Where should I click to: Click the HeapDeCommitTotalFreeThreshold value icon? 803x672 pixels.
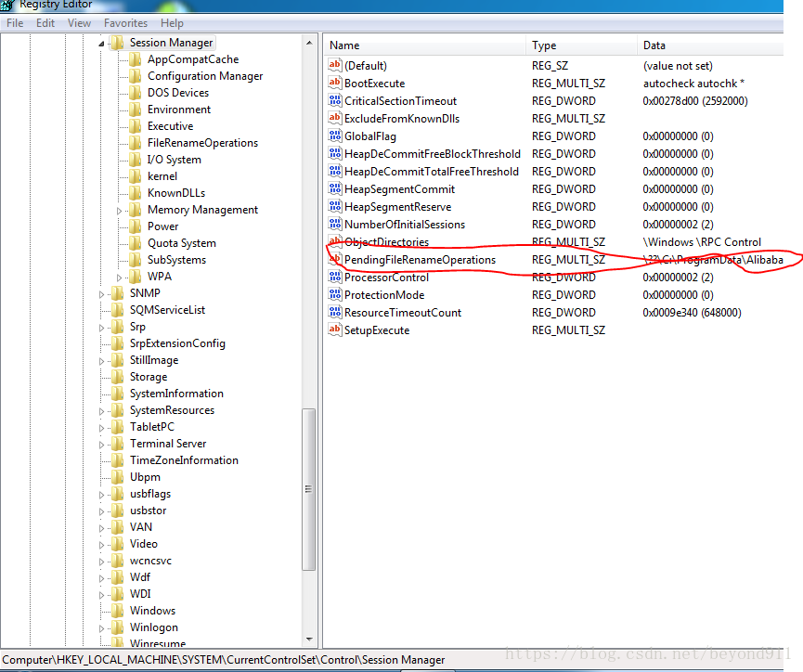(x=335, y=171)
